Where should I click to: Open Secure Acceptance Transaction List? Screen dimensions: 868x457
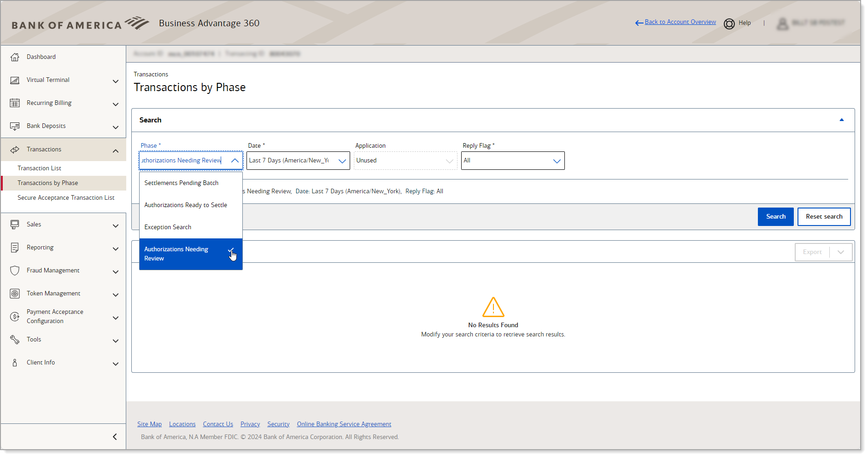click(x=66, y=198)
